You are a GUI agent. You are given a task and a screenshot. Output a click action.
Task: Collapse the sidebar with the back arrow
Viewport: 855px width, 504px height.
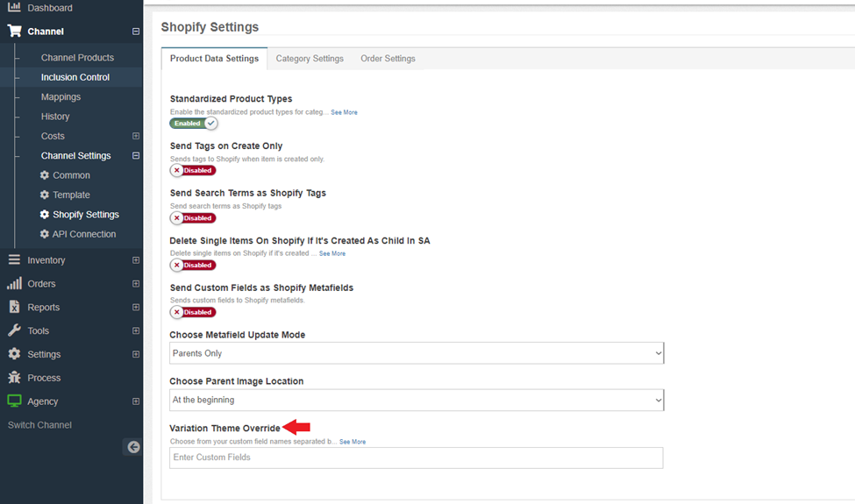click(133, 447)
